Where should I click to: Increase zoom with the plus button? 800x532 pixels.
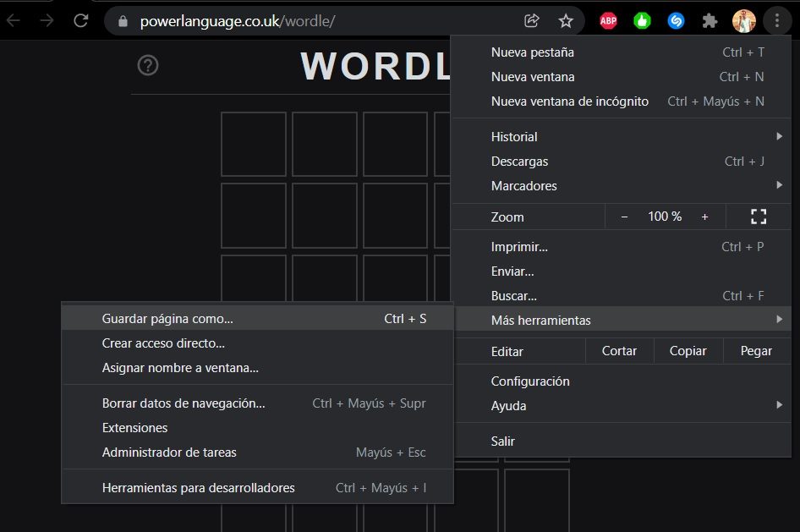click(x=704, y=217)
